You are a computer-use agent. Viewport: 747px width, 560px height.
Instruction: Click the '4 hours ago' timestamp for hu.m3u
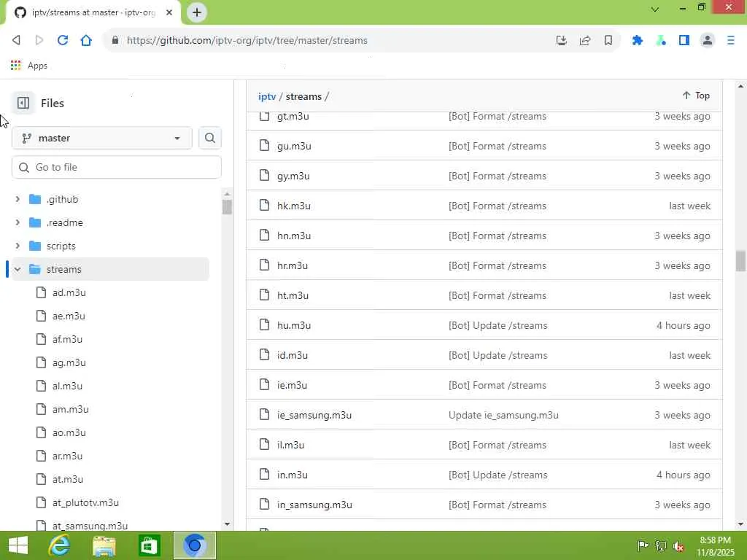683,325
